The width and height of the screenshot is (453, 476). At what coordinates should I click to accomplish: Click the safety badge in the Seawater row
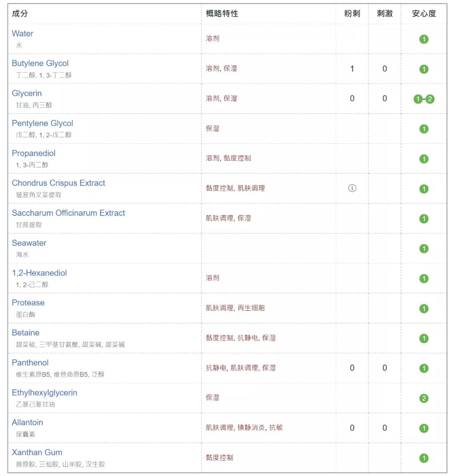tap(424, 249)
